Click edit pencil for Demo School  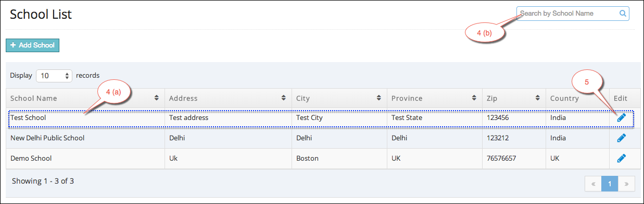[621, 158]
